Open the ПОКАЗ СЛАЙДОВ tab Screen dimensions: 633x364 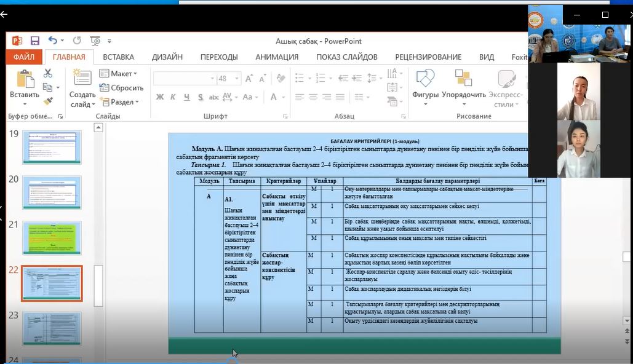[x=346, y=57]
